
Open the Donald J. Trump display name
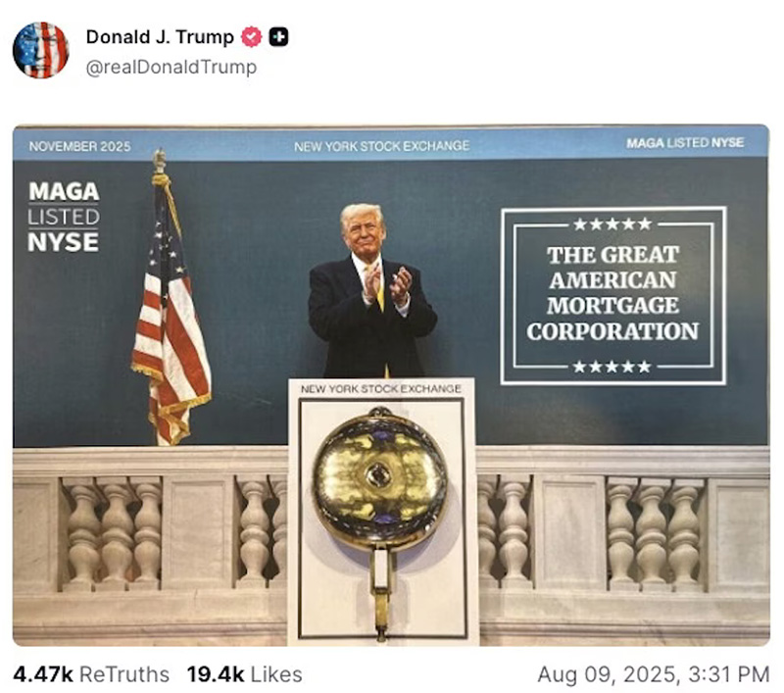[160, 37]
